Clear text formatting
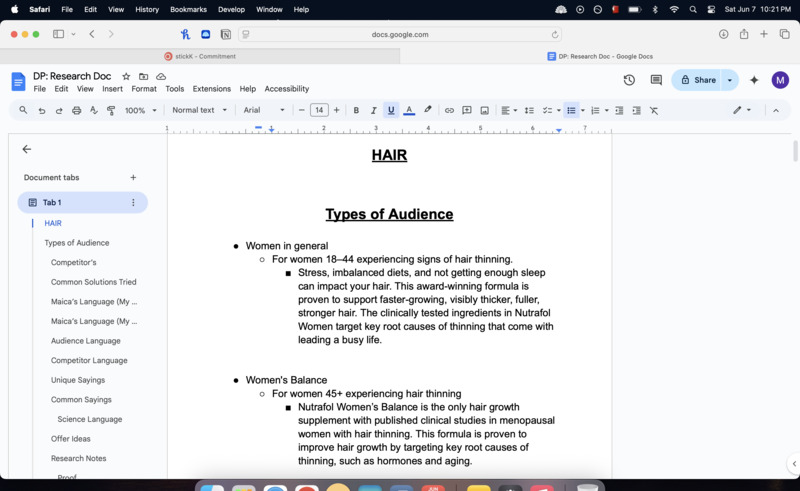The image size is (800, 491). coord(654,110)
